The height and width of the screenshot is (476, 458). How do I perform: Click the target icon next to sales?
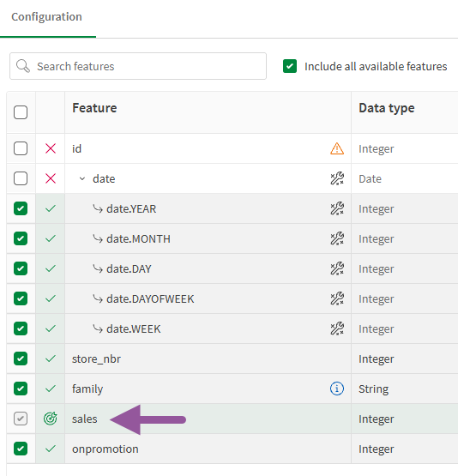click(51, 419)
